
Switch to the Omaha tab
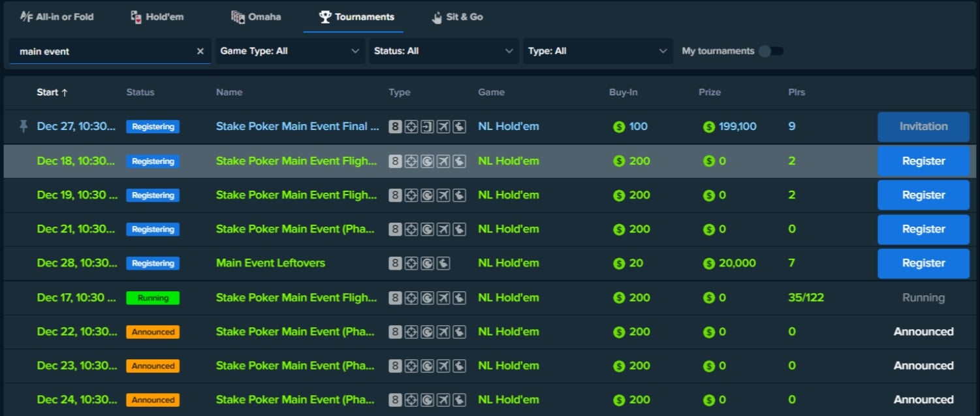coord(257,17)
